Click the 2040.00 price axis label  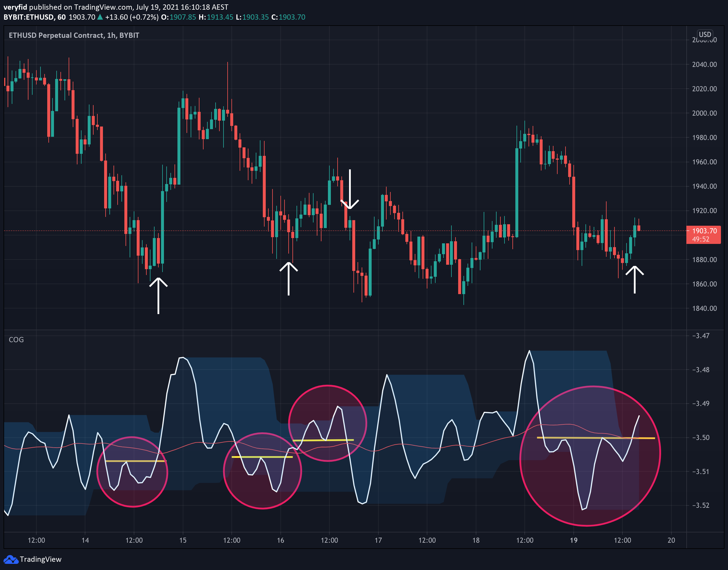coord(704,64)
